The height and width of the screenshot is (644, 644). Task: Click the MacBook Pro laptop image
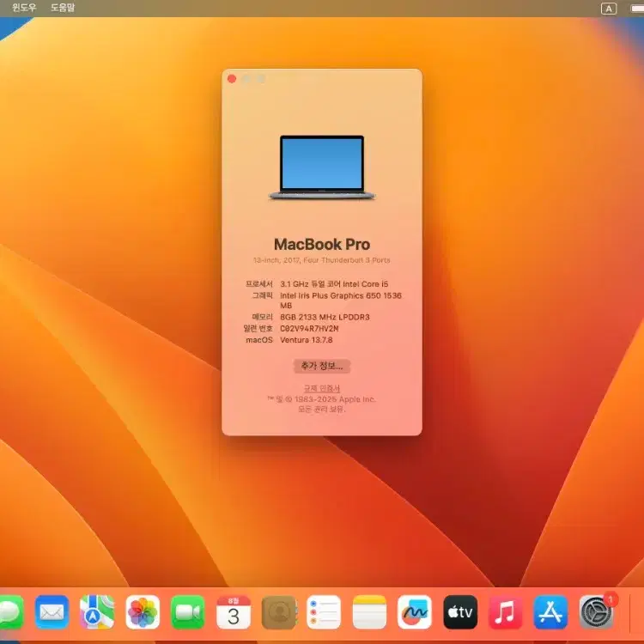point(322,167)
